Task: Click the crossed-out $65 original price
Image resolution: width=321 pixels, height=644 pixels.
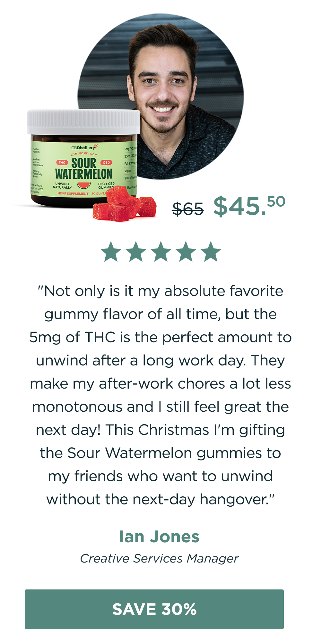Action: [188, 209]
